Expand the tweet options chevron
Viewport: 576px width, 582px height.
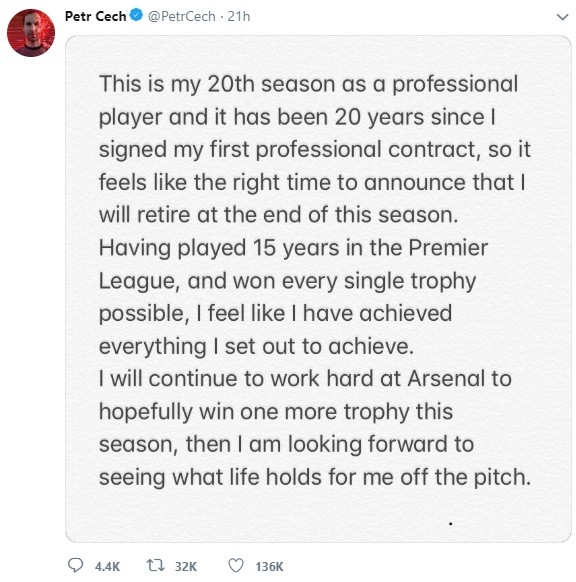pos(563,17)
